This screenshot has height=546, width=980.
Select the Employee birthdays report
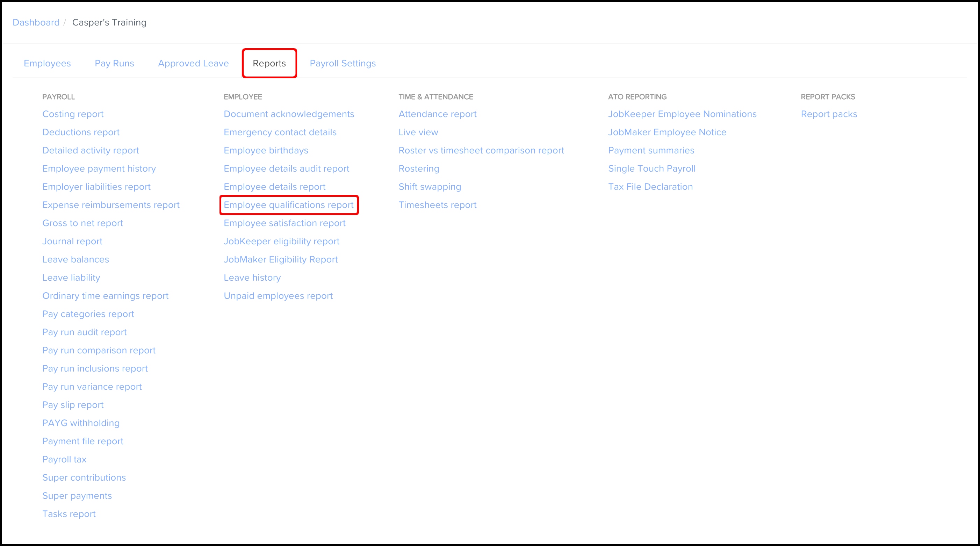click(266, 150)
